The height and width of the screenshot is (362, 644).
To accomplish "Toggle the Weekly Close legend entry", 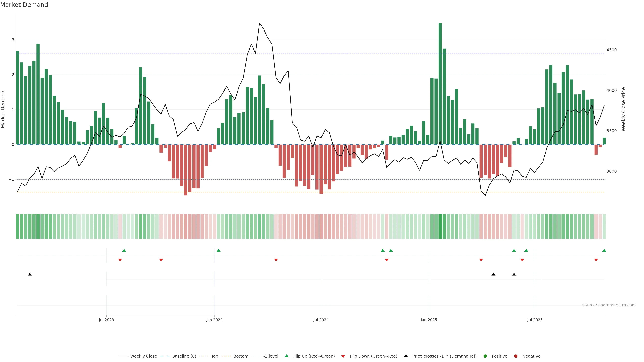I will 143,356.
